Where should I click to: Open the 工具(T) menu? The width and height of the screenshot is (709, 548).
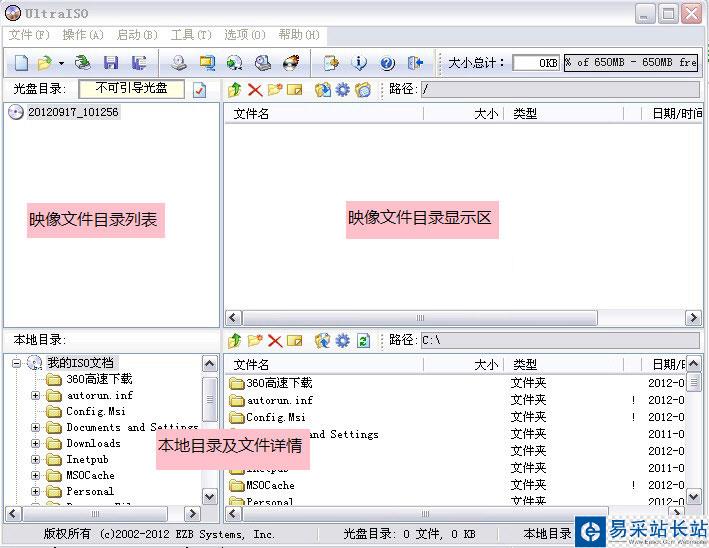191,35
